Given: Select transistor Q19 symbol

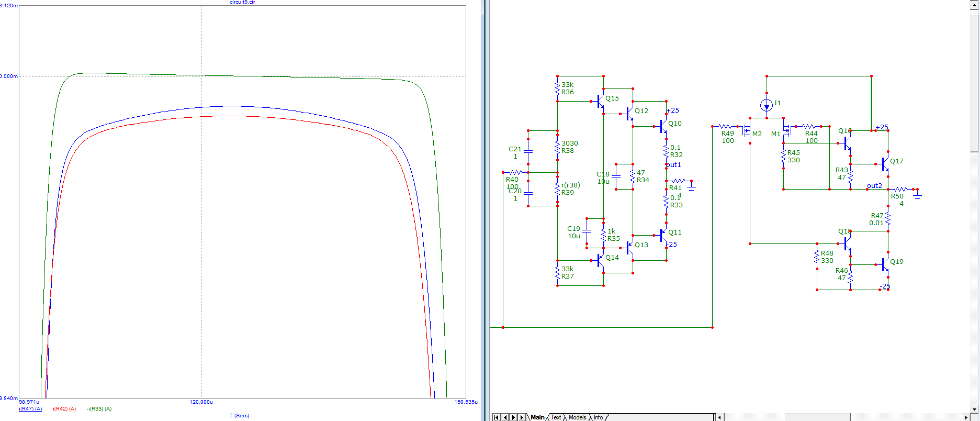Looking at the screenshot, I should tap(885, 264).
